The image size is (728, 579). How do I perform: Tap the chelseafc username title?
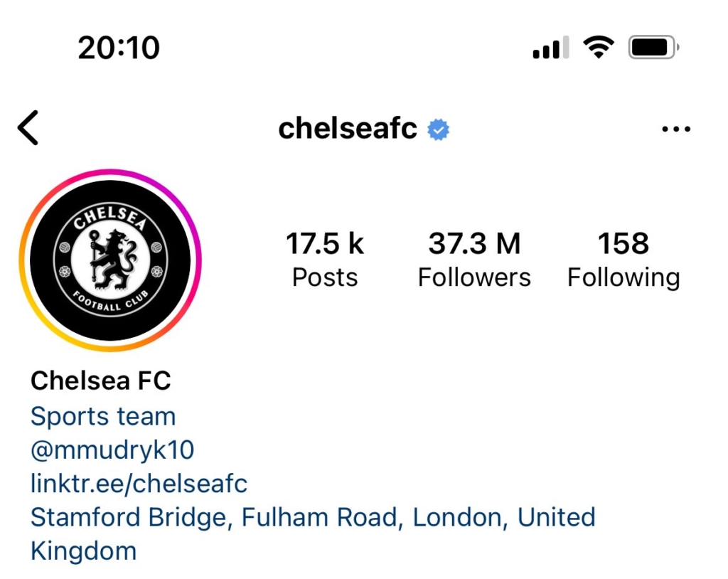coord(348,128)
